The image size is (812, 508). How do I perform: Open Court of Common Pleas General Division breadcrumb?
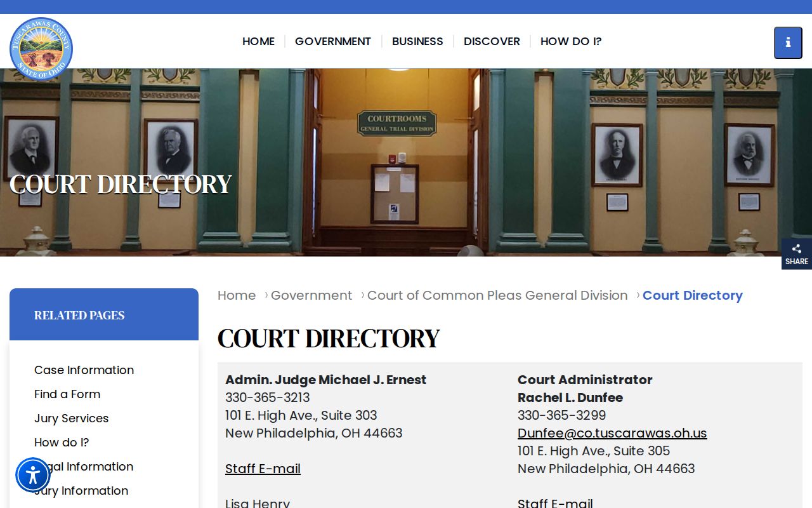click(x=497, y=295)
